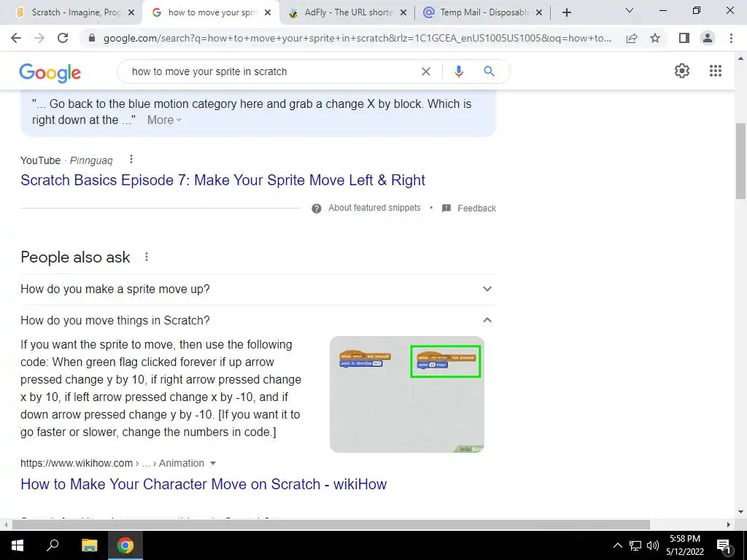Click the share page icon in address bar

click(x=632, y=38)
